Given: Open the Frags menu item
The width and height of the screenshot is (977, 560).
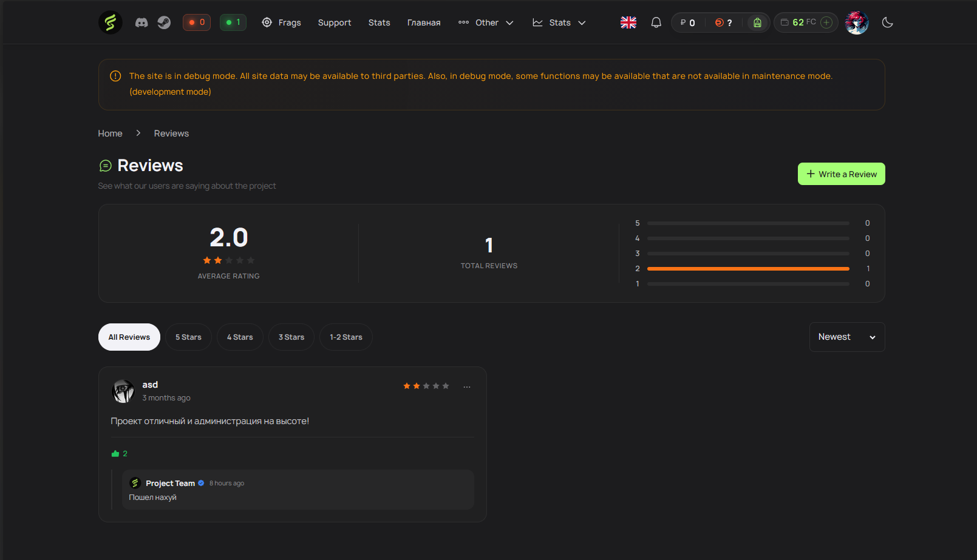Looking at the screenshot, I should click(282, 22).
